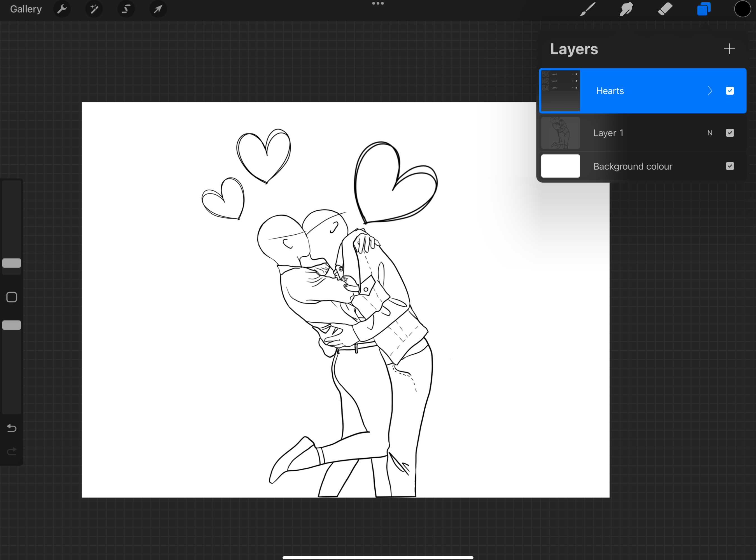Open canvas options via ellipsis at top
756x560 pixels.
(x=378, y=3)
